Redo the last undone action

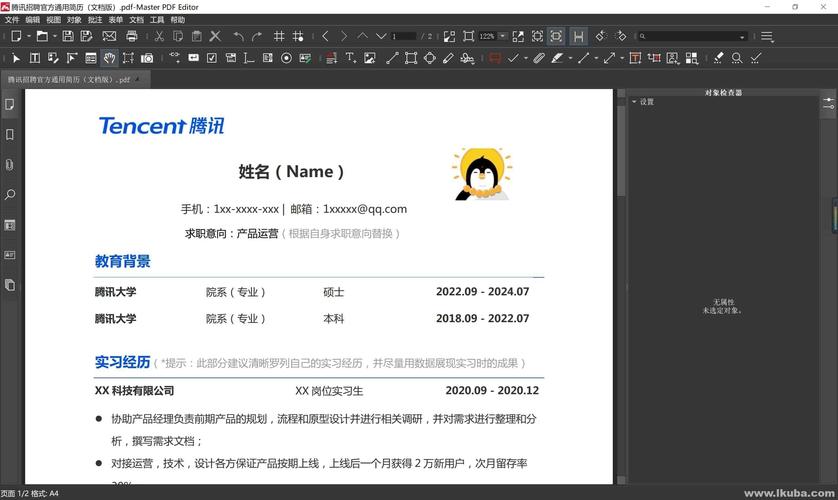[x=257, y=36]
